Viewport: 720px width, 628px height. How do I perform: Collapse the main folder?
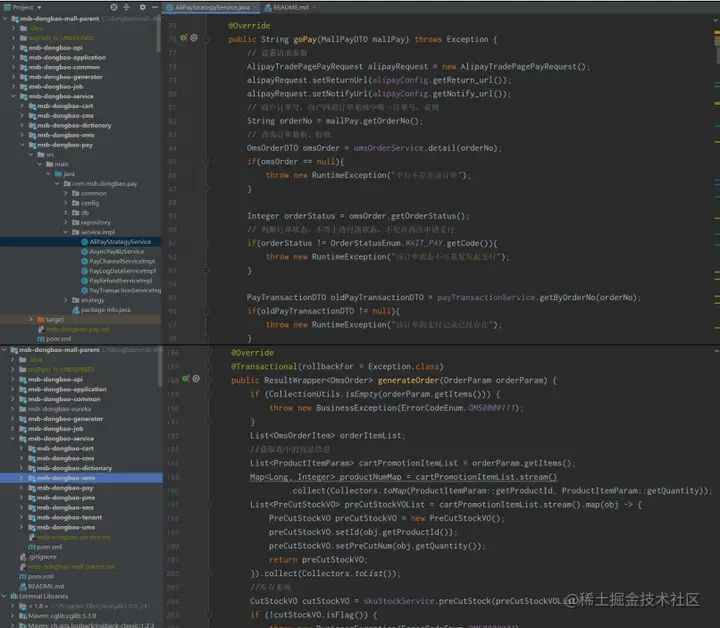(x=39, y=164)
